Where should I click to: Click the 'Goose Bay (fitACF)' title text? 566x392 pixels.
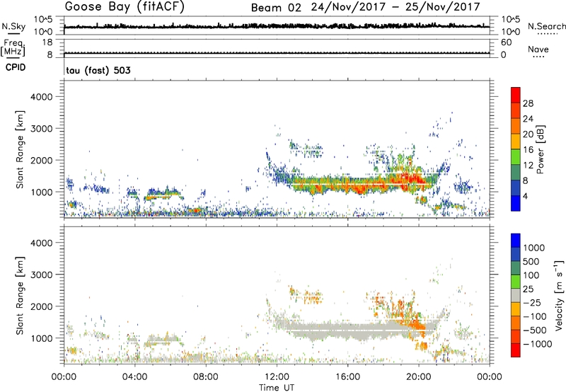pos(125,7)
